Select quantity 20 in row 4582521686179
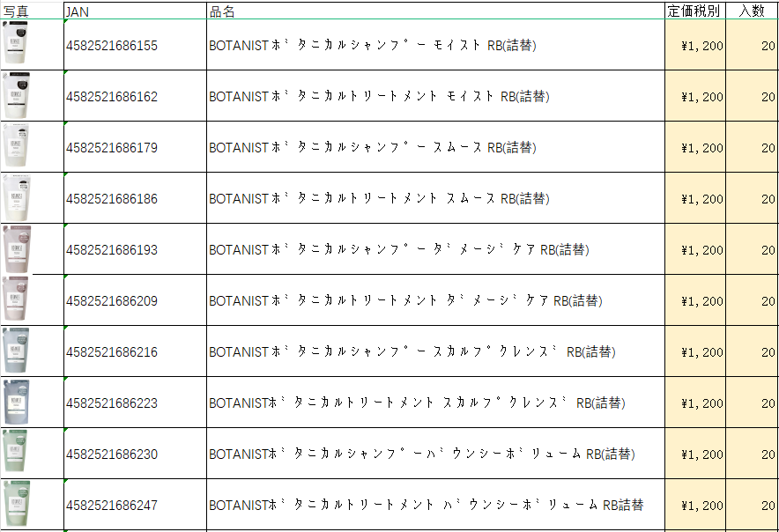The width and height of the screenshot is (779, 532). tap(753, 147)
